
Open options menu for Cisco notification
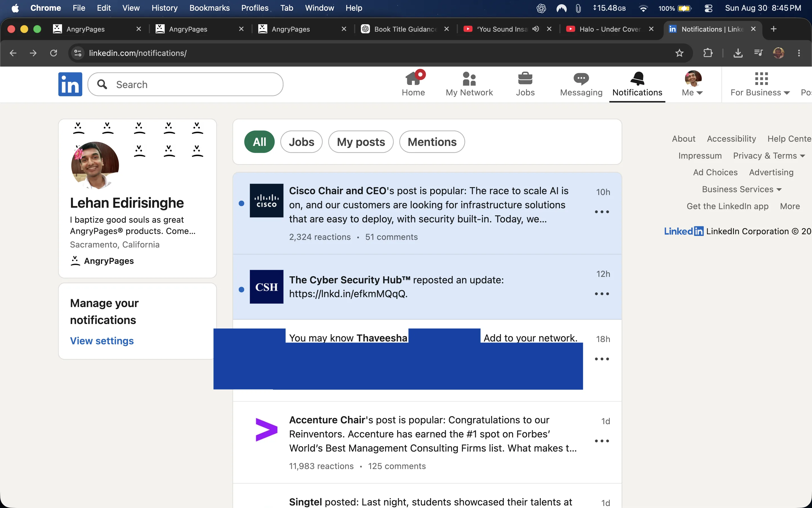(x=602, y=212)
